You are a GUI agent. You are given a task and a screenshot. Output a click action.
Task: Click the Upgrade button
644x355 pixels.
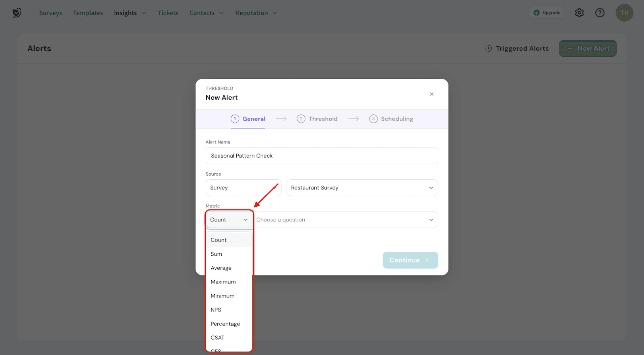[546, 13]
